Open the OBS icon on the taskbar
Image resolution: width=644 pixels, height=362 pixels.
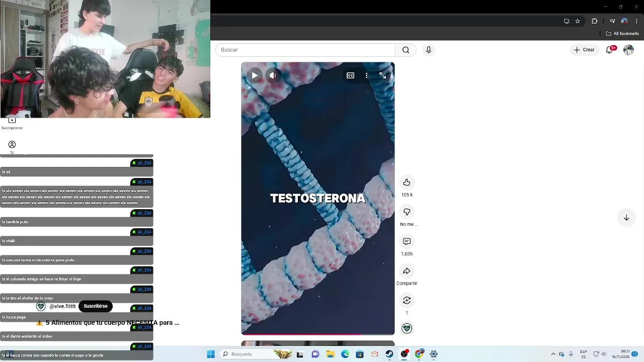pyautogui.click(x=404, y=354)
